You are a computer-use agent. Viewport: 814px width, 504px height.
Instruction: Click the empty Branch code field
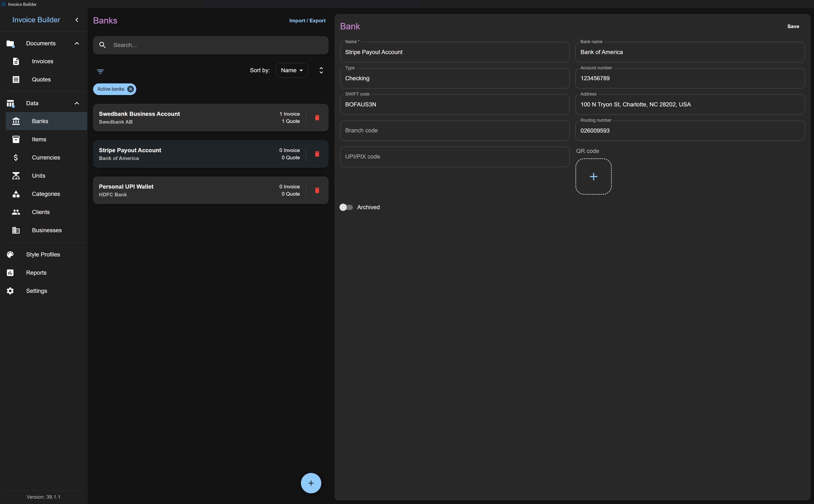point(455,130)
